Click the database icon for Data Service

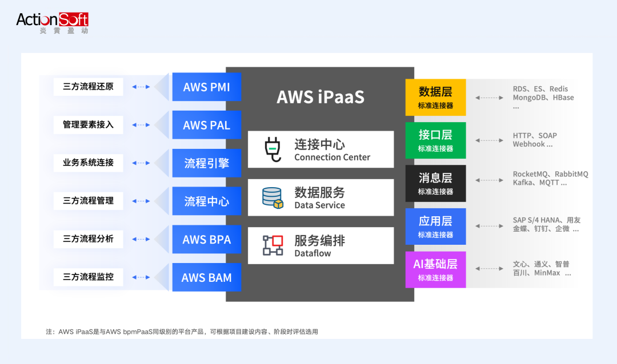(272, 197)
